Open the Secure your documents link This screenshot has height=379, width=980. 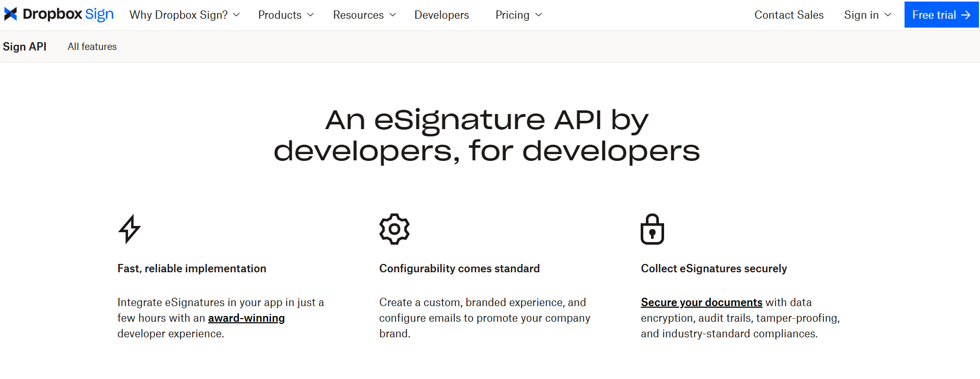coord(702,302)
